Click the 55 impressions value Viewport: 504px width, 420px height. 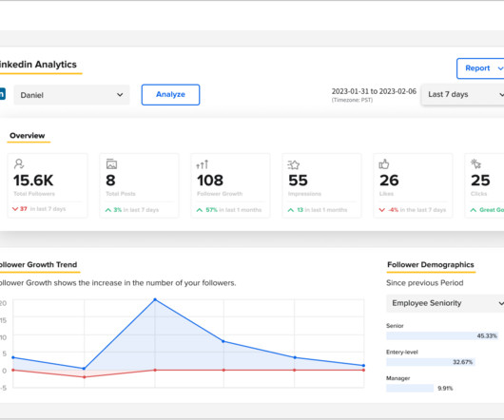click(298, 181)
